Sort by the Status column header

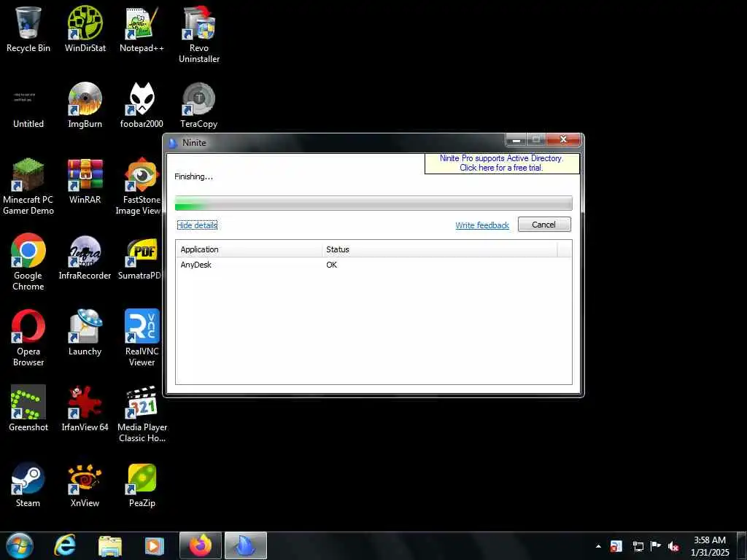pos(439,249)
